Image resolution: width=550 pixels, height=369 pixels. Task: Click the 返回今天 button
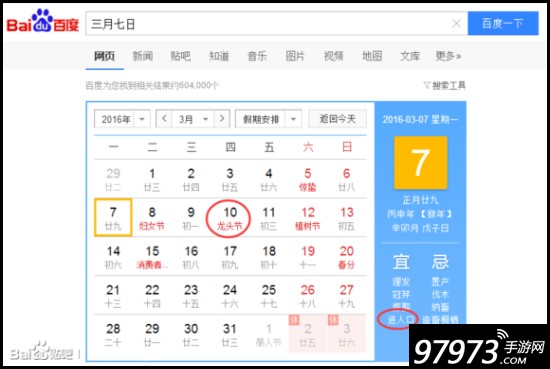(x=337, y=119)
